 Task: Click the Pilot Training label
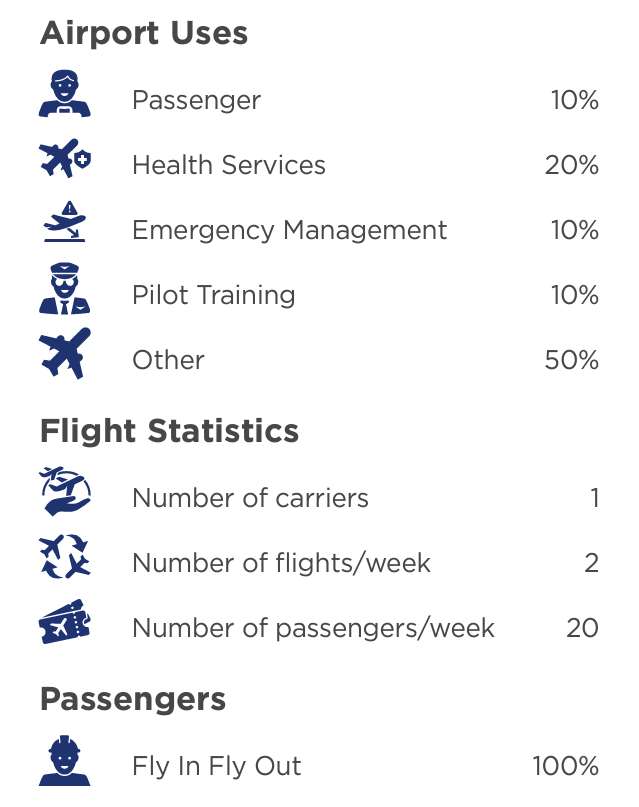pyautogui.click(x=214, y=295)
